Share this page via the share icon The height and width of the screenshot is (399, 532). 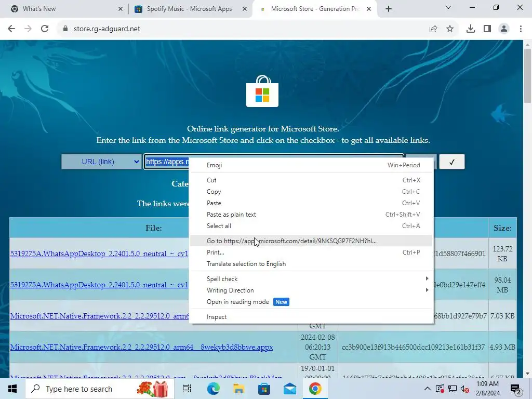433,29
